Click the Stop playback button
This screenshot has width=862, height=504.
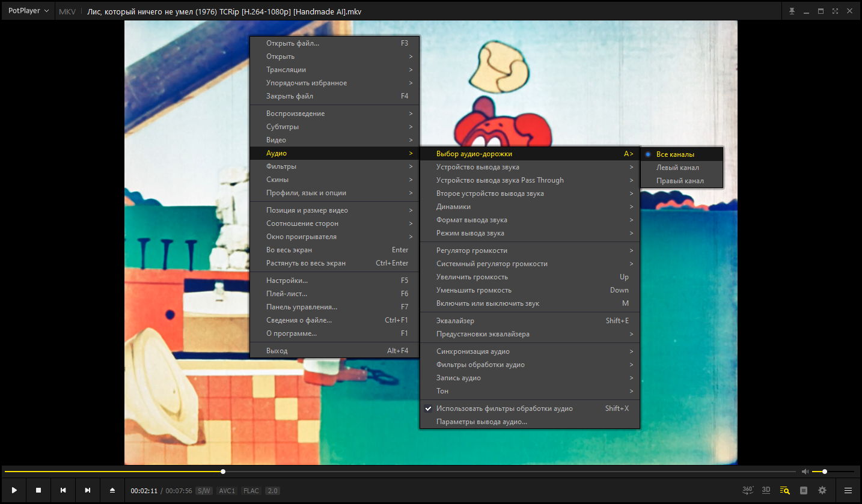38,490
